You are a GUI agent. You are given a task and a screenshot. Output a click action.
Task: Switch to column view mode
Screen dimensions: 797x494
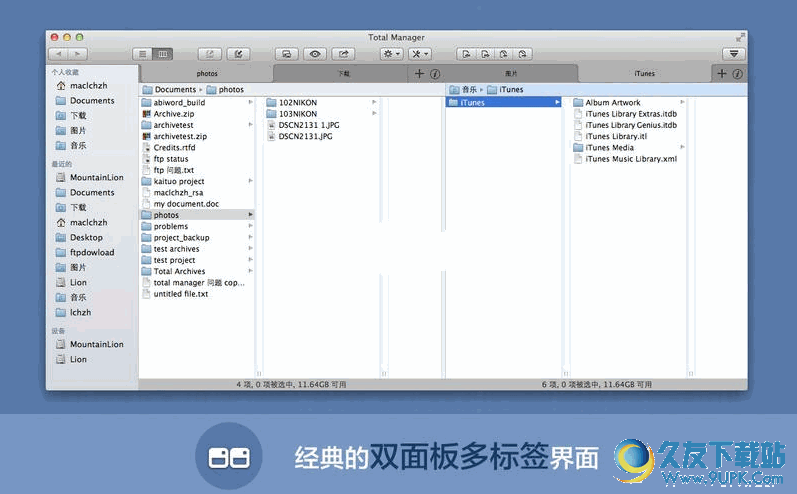[163, 54]
